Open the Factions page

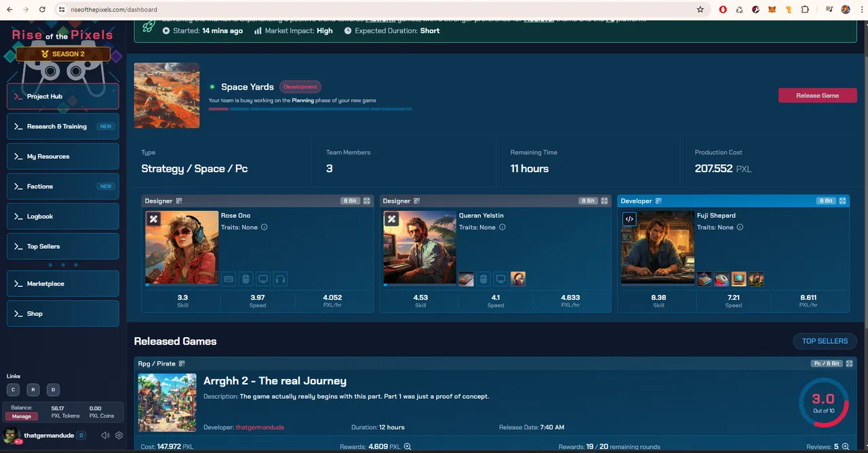[63, 186]
